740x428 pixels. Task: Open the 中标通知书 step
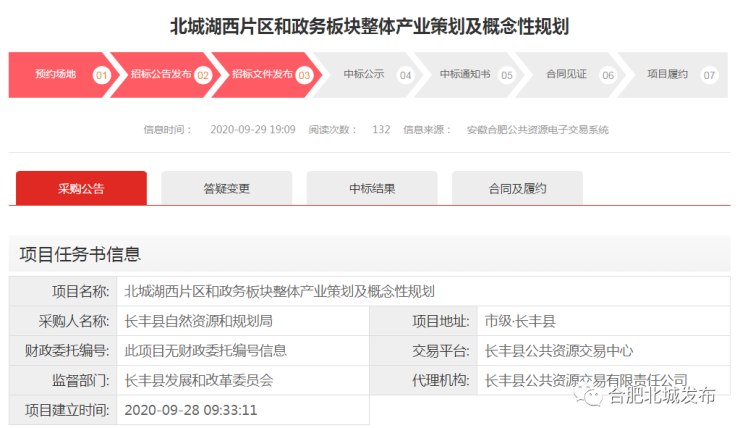[x=465, y=74]
